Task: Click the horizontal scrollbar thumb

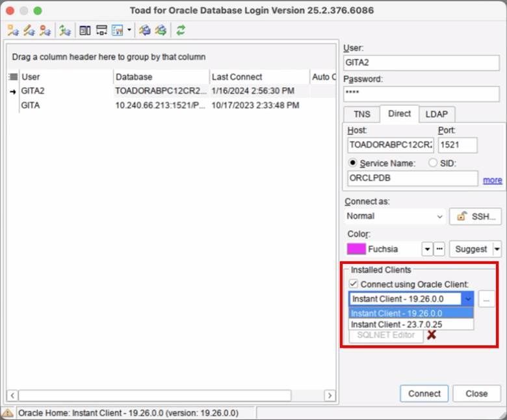Action: [155, 395]
